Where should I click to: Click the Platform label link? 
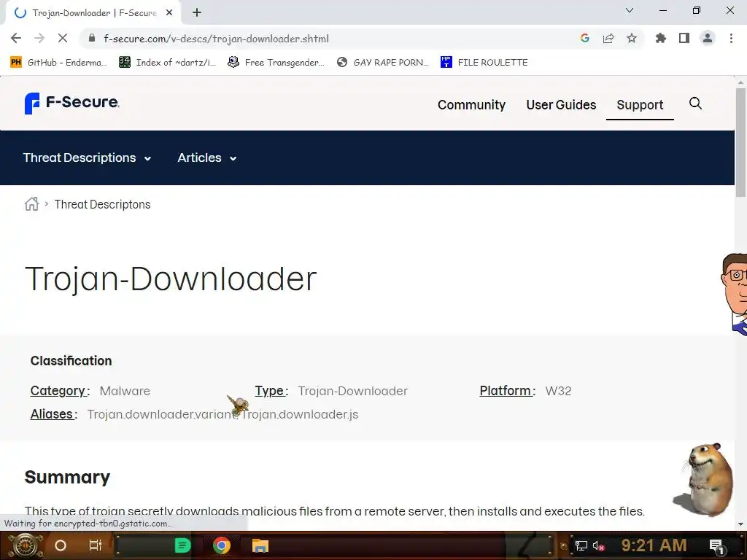tap(508, 391)
